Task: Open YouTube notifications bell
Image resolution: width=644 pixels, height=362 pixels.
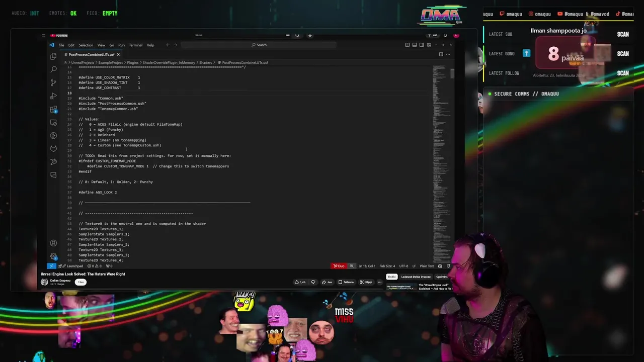Action: [445, 35]
